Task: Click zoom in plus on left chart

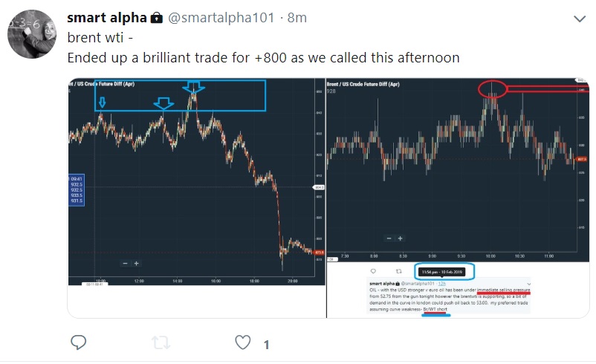Action: (136, 263)
